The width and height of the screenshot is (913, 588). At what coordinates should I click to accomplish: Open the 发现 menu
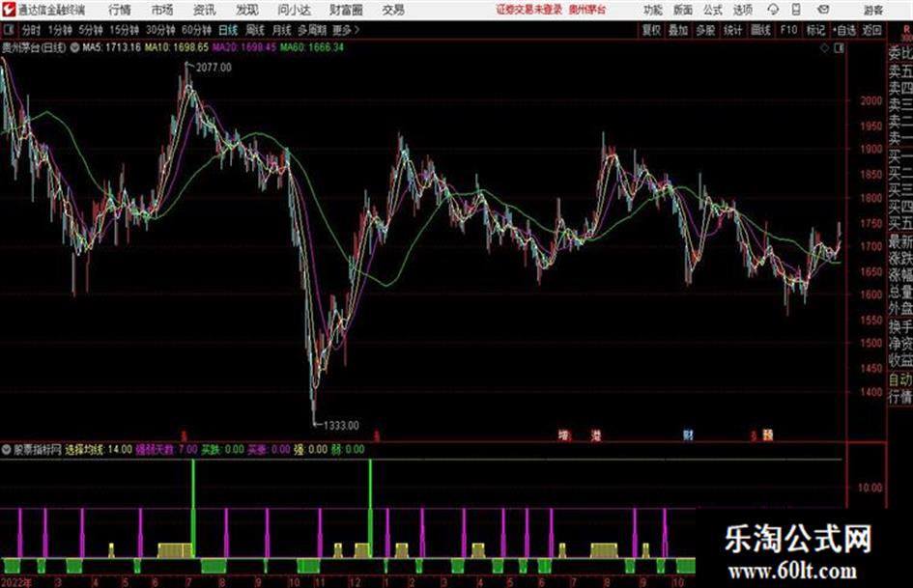pyautogui.click(x=247, y=10)
